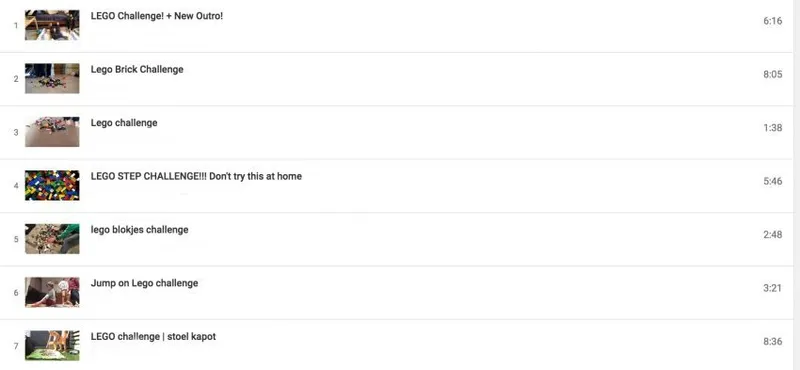Play the video titled LEGO Challenge! + New Outro!
Viewport: 800px width, 370px height.
157,16
